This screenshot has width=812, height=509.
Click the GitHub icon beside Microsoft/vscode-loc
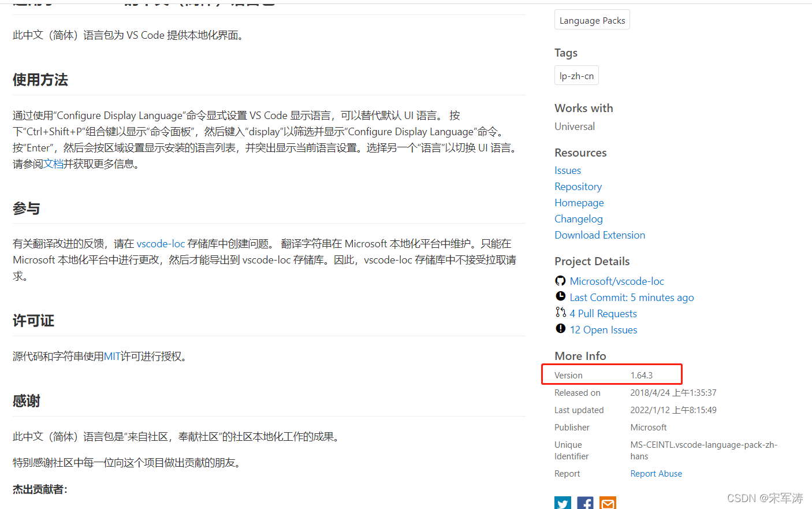pyautogui.click(x=560, y=281)
